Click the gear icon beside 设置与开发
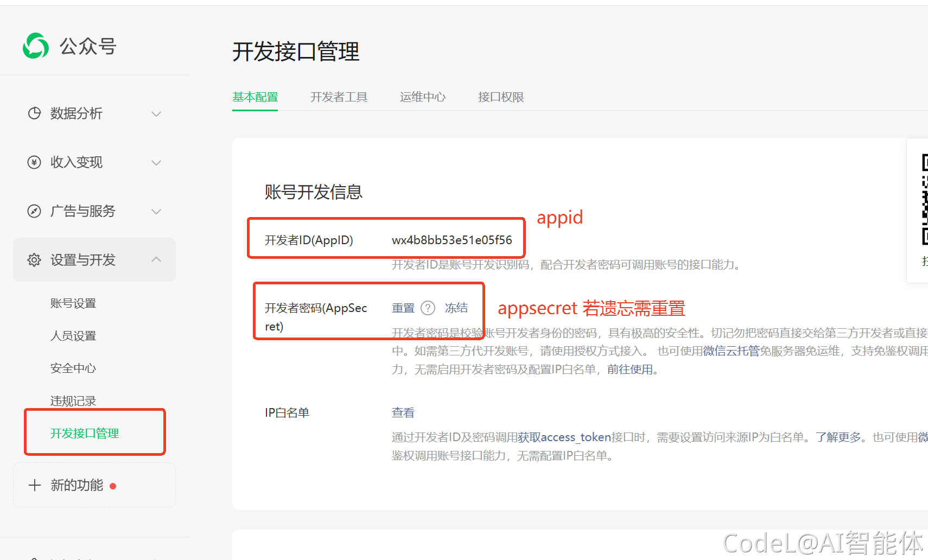This screenshot has width=928, height=560. (x=34, y=259)
